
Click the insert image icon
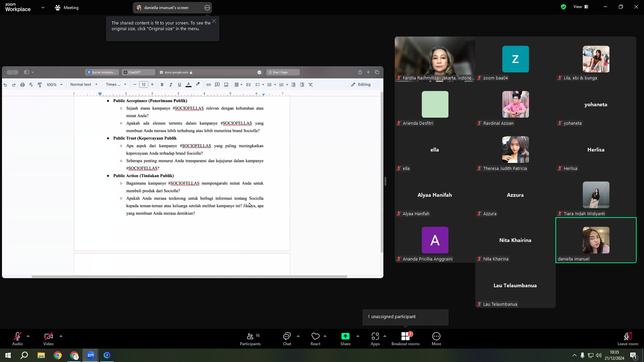[226, 85]
